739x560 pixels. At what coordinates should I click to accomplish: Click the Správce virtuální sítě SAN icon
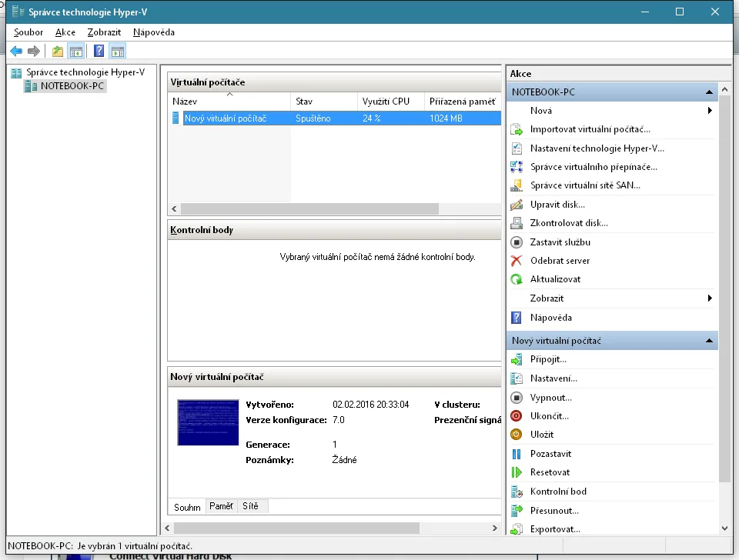(x=517, y=185)
